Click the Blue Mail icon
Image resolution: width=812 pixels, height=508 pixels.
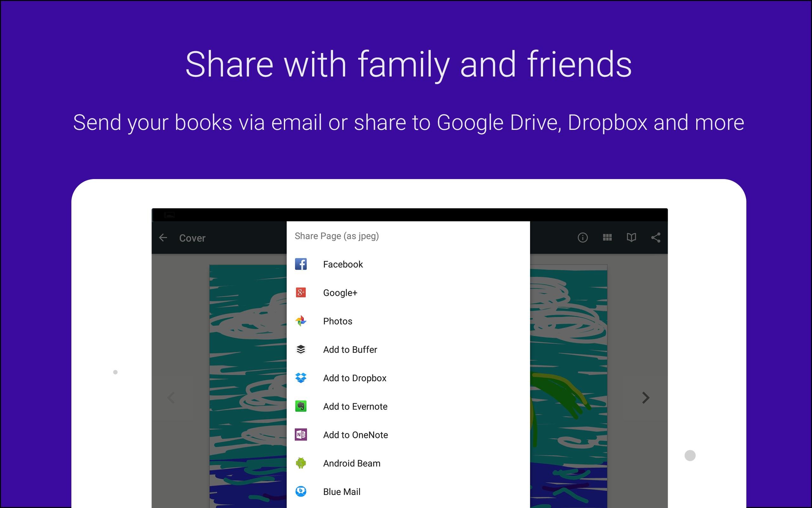point(301,491)
